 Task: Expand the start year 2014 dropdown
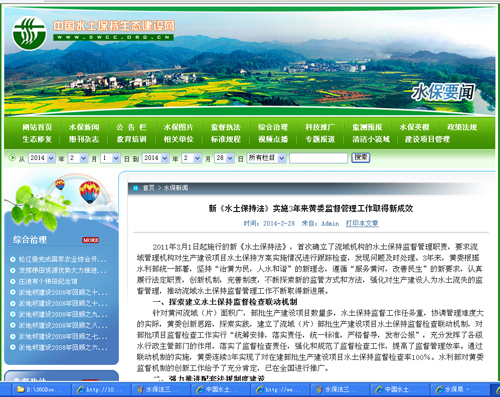click(x=42, y=158)
